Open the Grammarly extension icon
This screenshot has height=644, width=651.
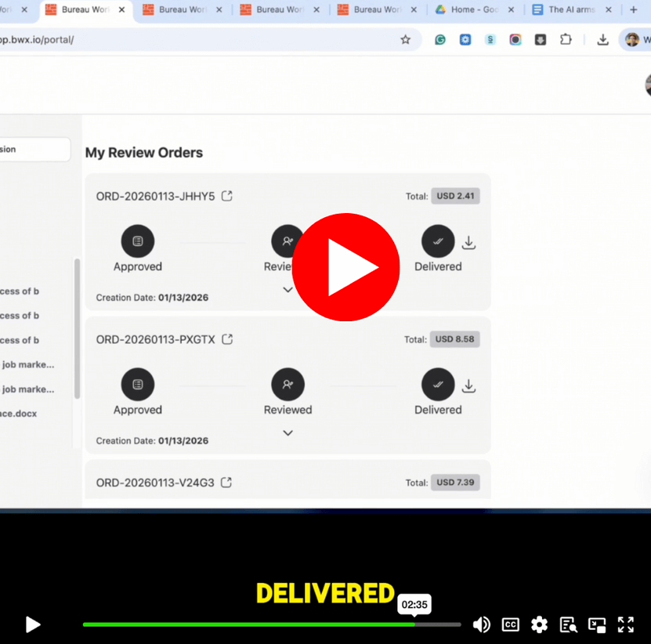click(441, 39)
